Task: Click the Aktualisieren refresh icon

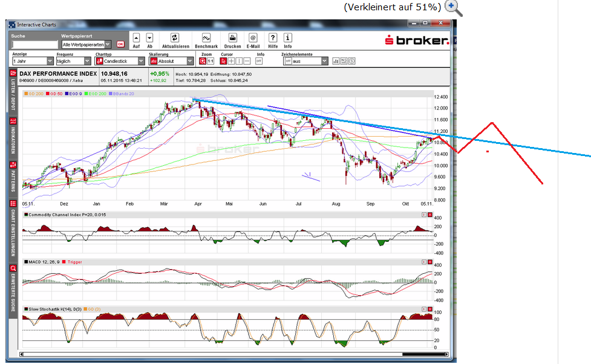Action: coord(175,37)
